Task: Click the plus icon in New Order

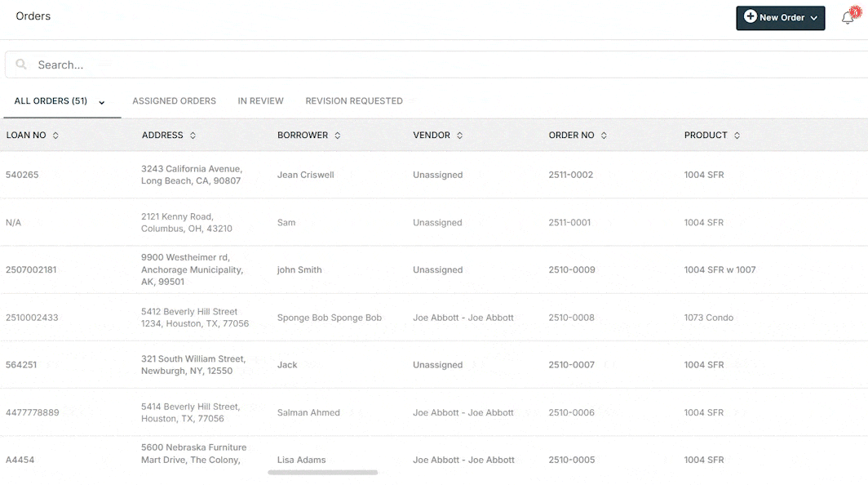Action: [x=751, y=16]
